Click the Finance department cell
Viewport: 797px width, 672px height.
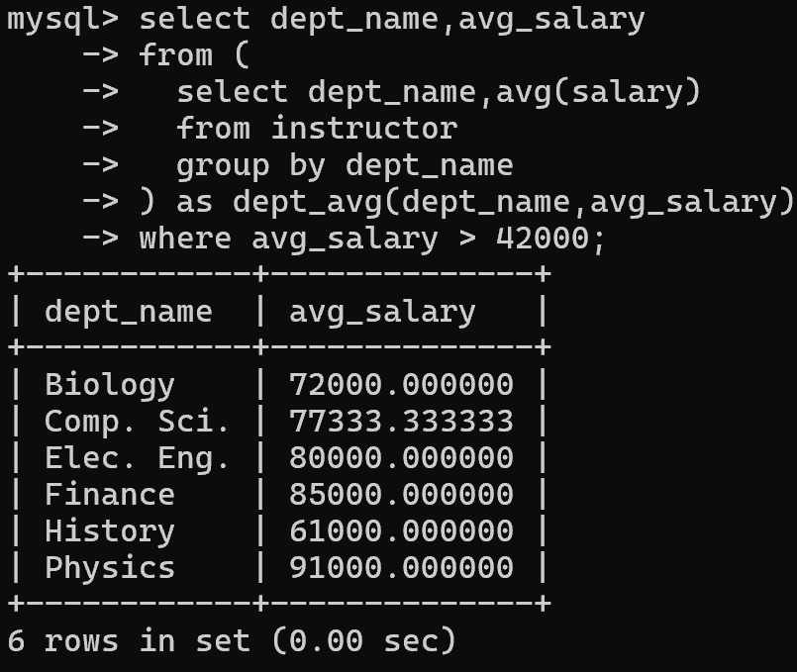click(109, 495)
